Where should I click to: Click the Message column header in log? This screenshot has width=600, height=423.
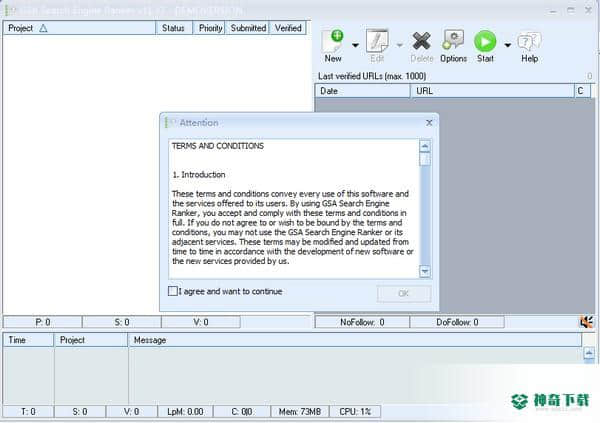(355, 340)
